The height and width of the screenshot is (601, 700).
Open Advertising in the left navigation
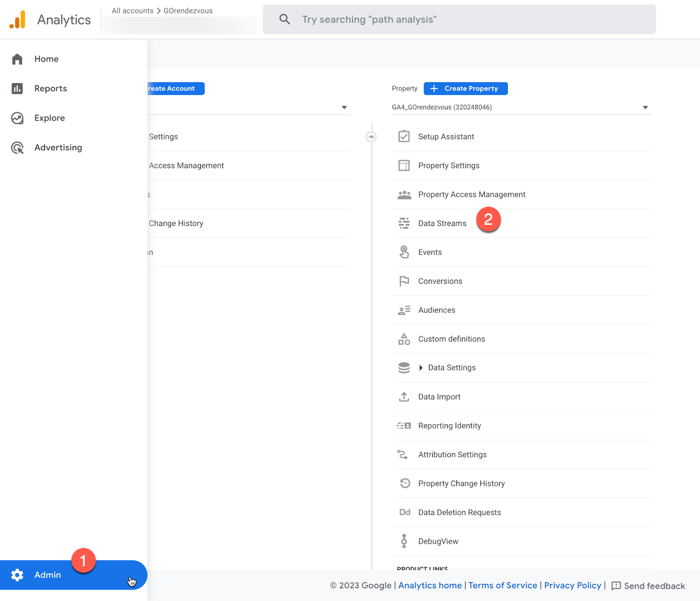tap(73, 148)
